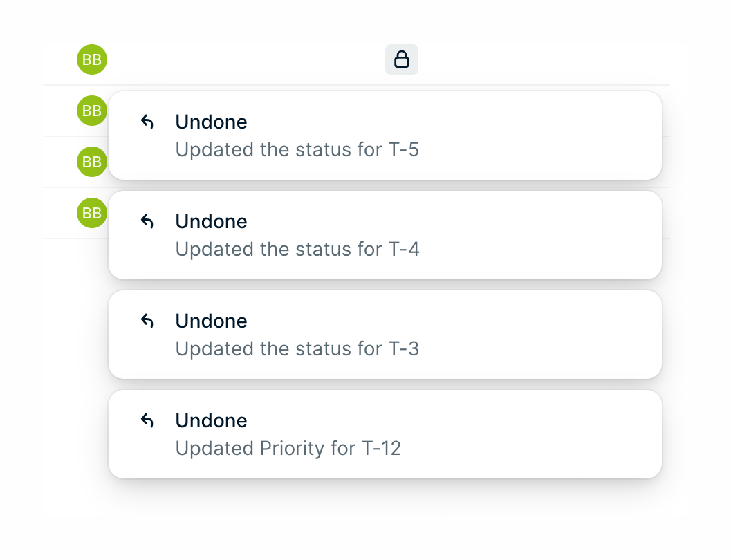Click the second BB avatar from the top
This screenshot has height=560, width=731.
[x=89, y=111]
